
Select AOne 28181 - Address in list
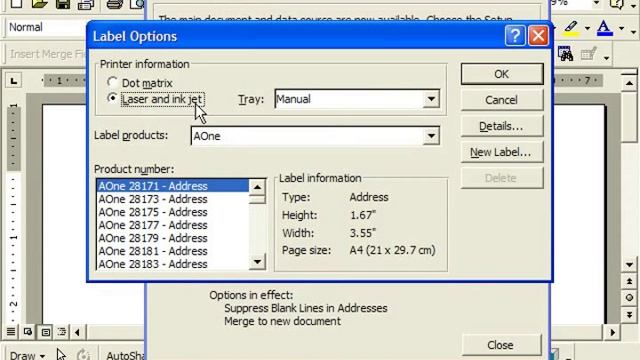173,251
